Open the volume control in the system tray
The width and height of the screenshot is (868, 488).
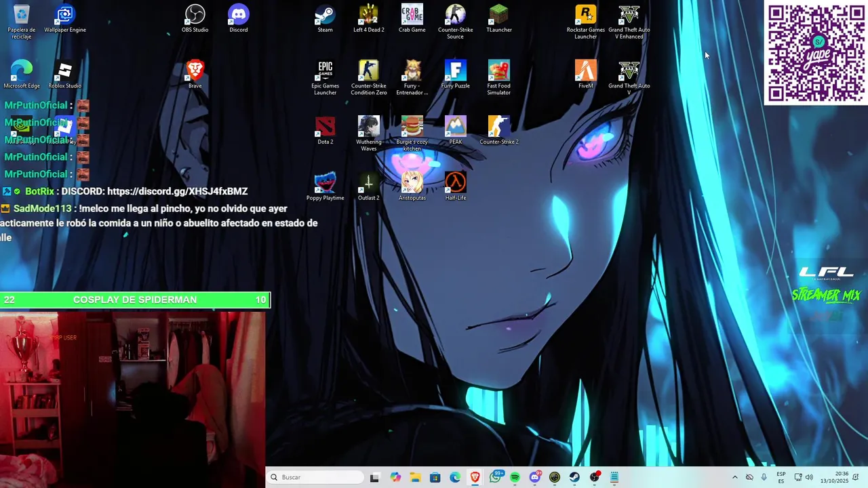(809, 477)
